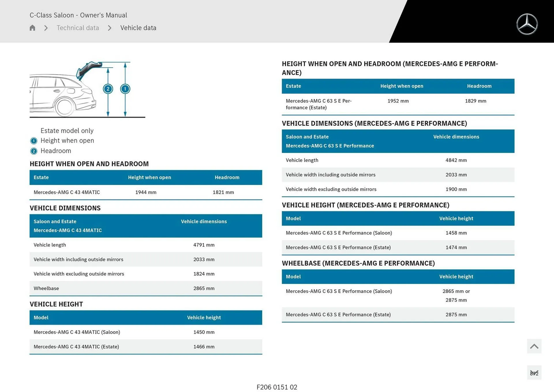Screen dimensions: 554x392
Task: Click circled number 1 marker in diagram
Action: [125, 89]
